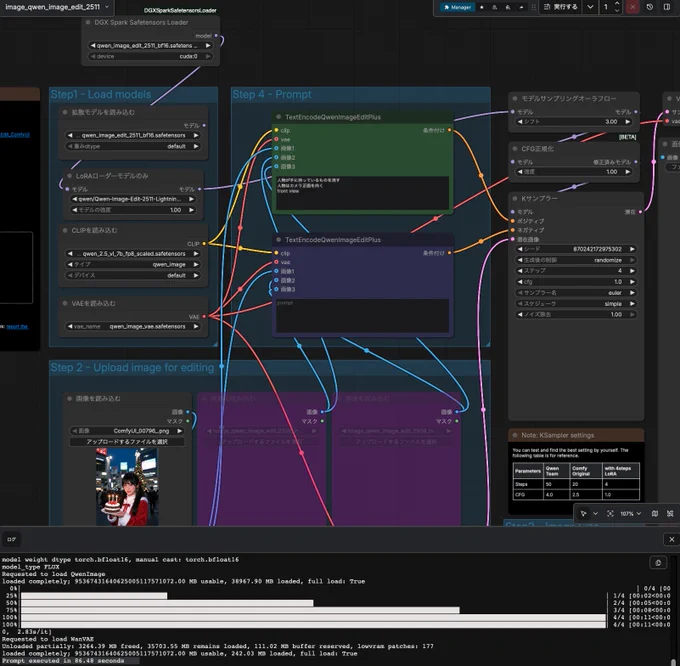Click the Step 4 - Prompt group title
This screenshot has width=680, height=666.
click(x=272, y=95)
